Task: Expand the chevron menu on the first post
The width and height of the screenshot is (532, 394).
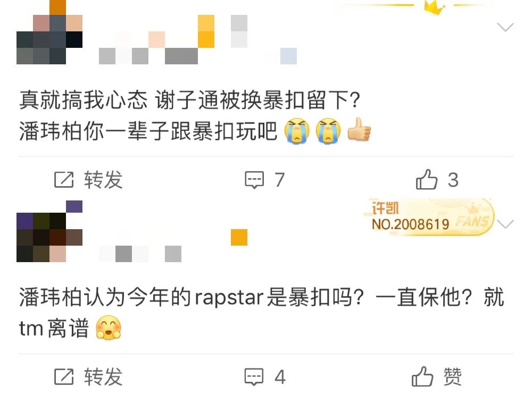Action: point(505,27)
